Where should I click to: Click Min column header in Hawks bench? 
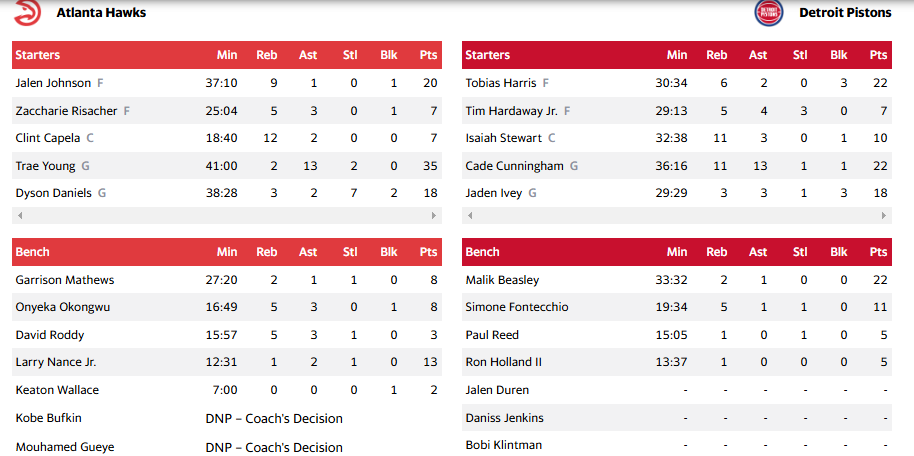(227, 252)
